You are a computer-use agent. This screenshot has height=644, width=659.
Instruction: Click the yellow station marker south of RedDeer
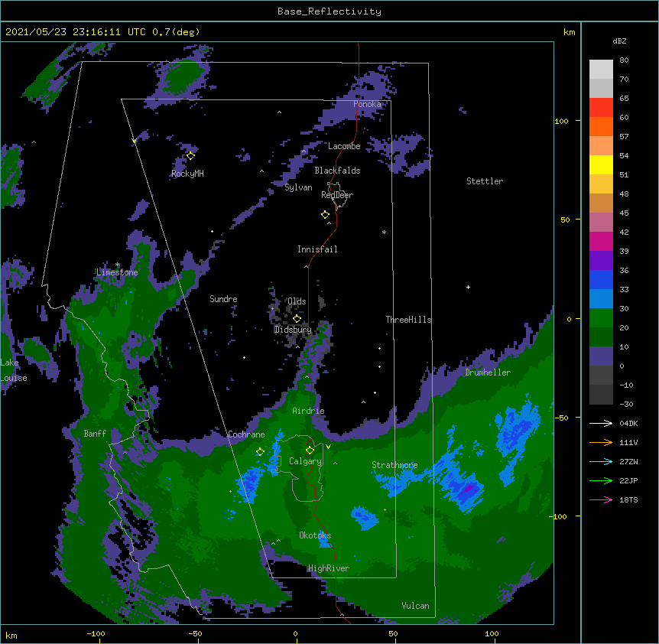tap(325, 215)
